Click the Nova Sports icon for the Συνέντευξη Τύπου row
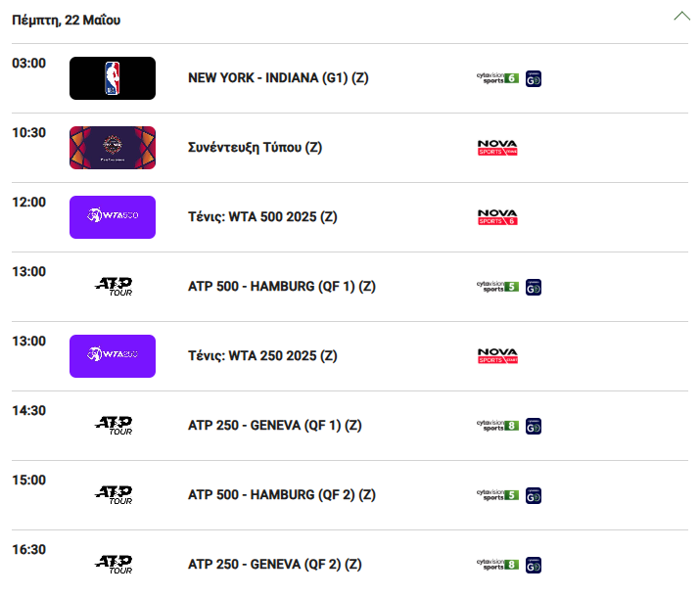Image resolution: width=700 pixels, height=596 pixels. click(497, 148)
